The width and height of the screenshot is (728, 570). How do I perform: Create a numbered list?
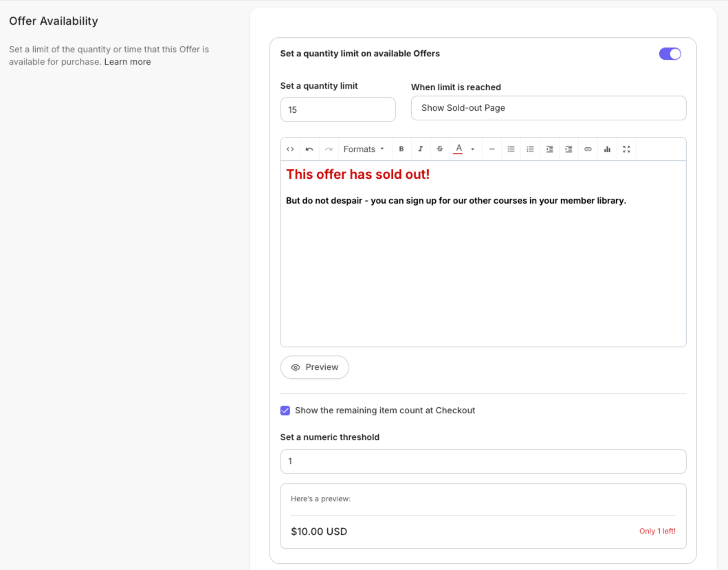(530, 149)
